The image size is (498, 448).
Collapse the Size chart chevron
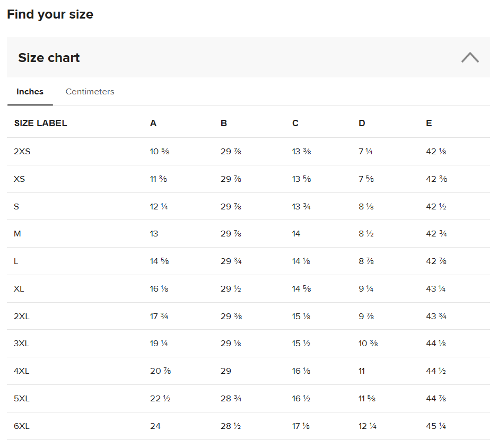(x=469, y=57)
